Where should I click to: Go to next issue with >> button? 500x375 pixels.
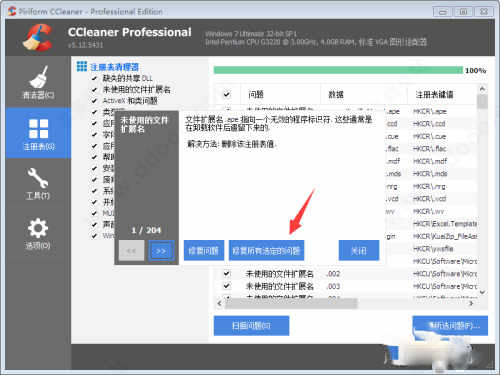click(161, 251)
